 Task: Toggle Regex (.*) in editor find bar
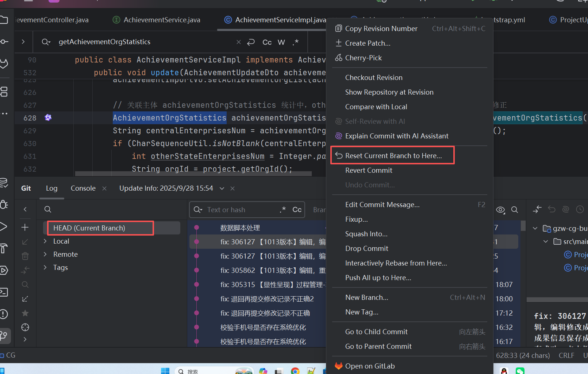[x=295, y=42]
